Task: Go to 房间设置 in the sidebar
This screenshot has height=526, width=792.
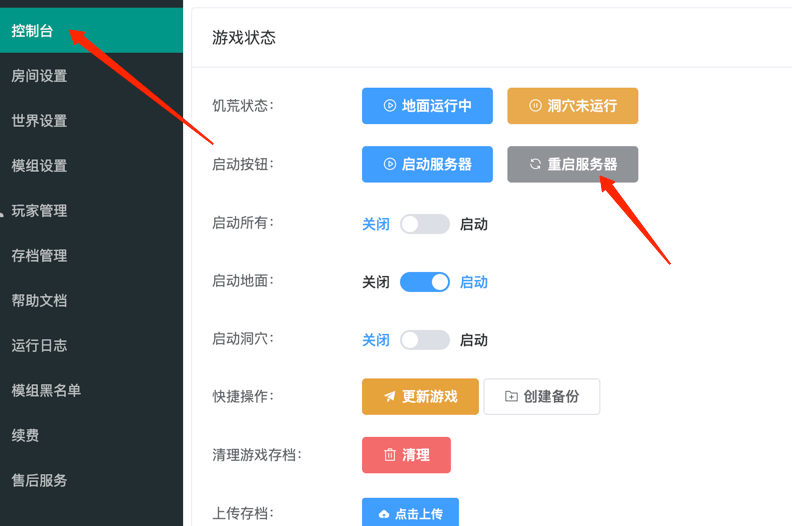Action: 40,76
